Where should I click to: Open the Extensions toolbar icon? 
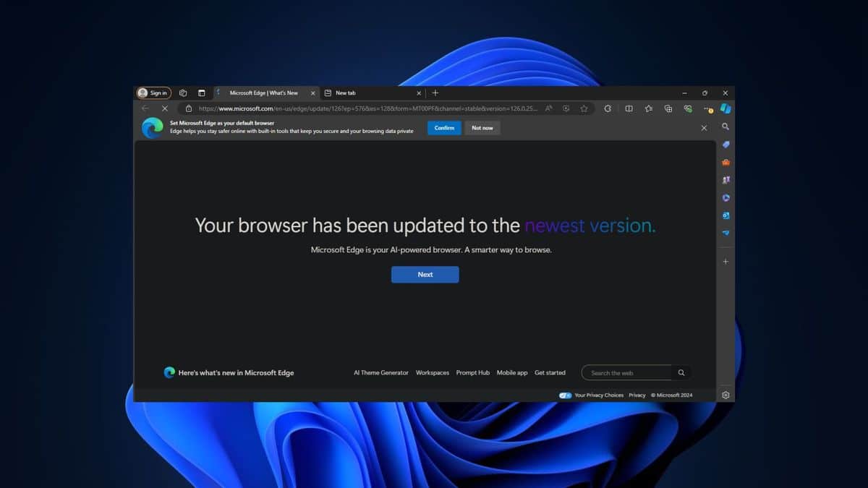pos(608,108)
